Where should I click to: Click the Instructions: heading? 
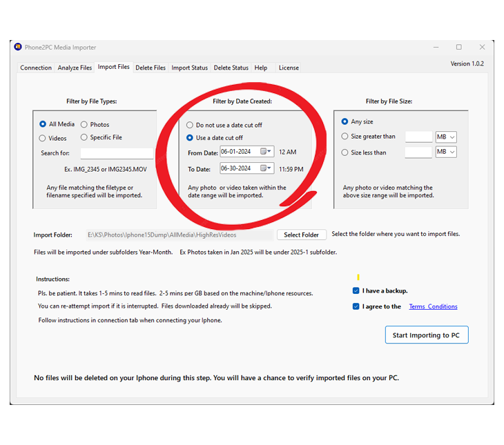(52, 279)
